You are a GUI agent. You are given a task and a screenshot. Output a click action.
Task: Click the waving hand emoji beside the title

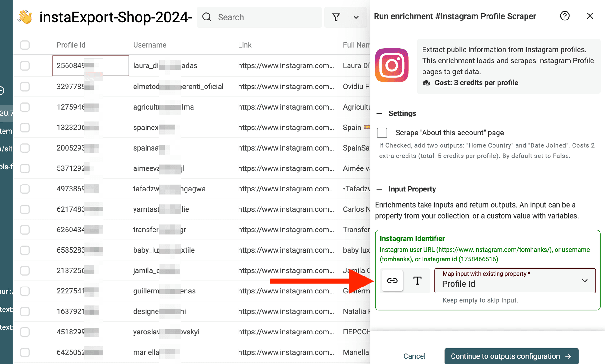click(25, 17)
